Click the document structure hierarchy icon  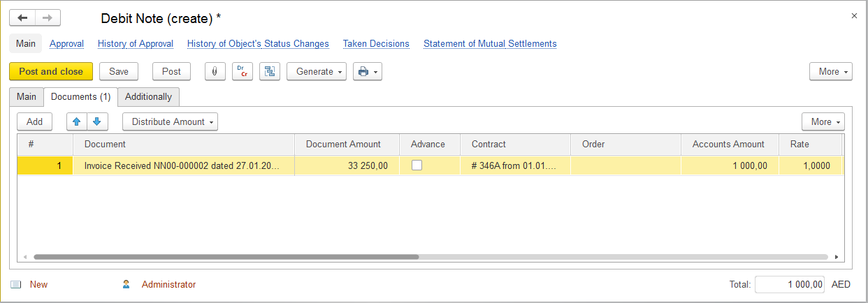pos(269,71)
